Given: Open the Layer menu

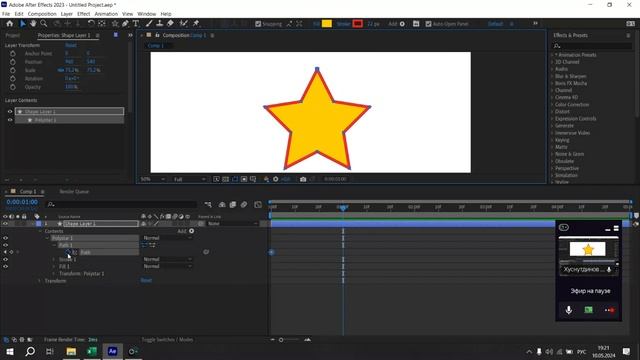Looking at the screenshot, I should click(67, 14).
